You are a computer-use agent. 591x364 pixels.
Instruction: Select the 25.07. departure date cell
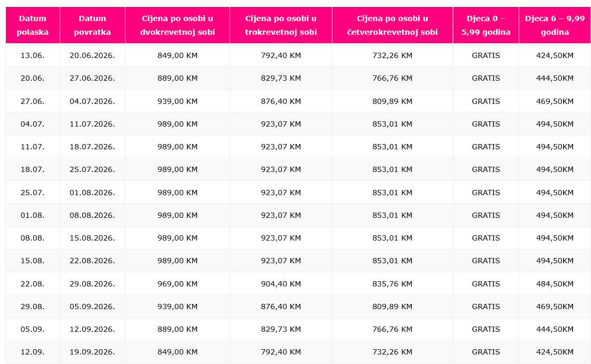pos(33,193)
